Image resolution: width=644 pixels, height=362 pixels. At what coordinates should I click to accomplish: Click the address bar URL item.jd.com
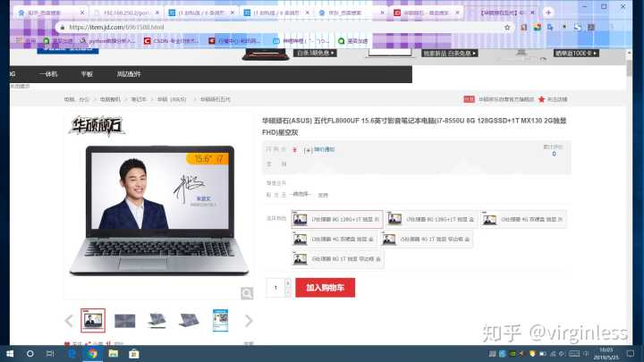(116, 28)
